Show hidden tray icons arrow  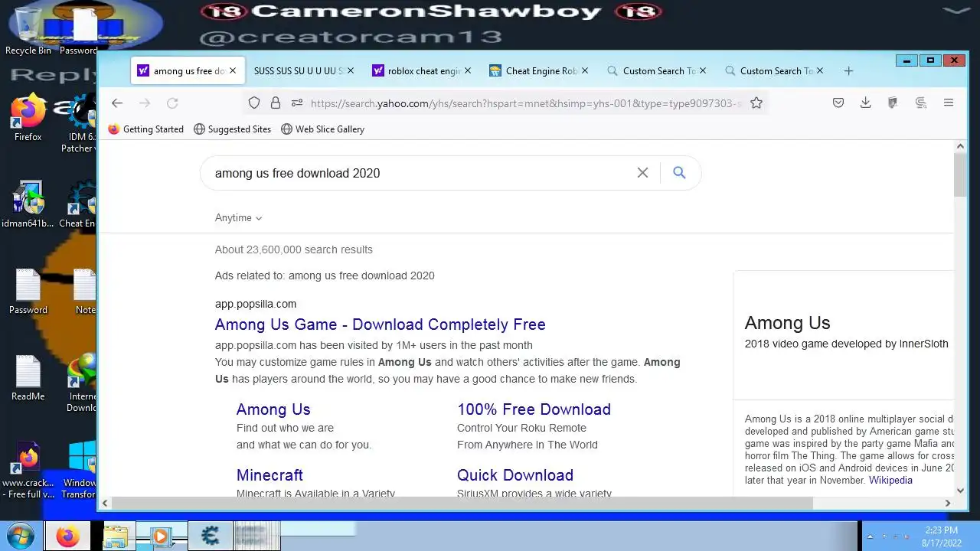(869, 536)
